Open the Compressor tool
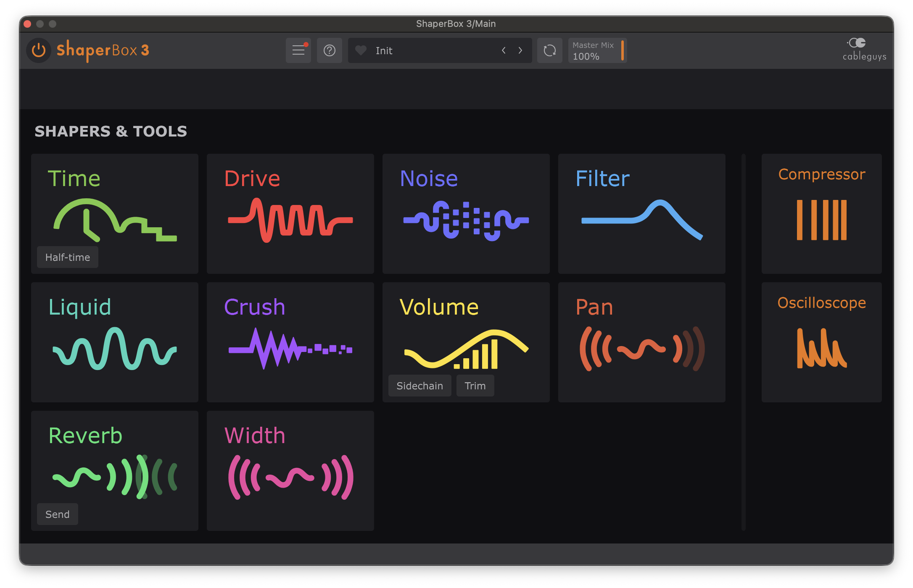 [822, 214]
